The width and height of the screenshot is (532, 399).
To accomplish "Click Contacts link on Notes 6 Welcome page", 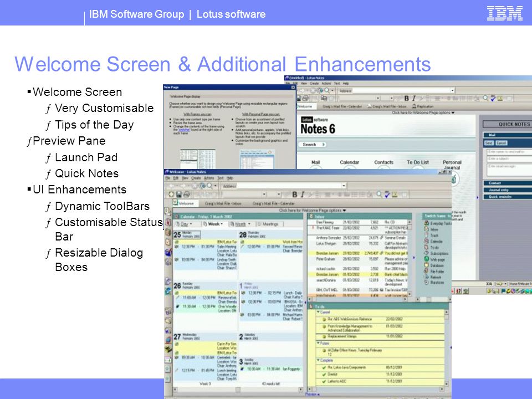I will pyautogui.click(x=383, y=162).
